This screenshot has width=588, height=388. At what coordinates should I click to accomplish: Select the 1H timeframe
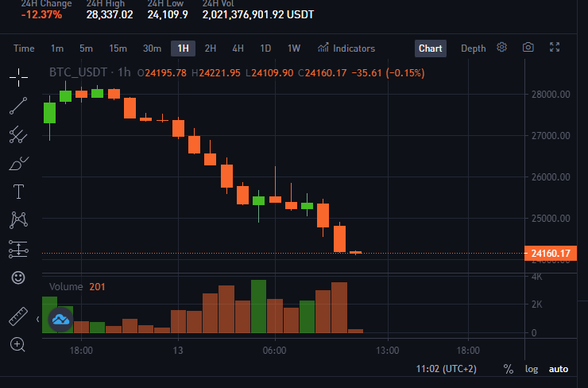(183, 48)
